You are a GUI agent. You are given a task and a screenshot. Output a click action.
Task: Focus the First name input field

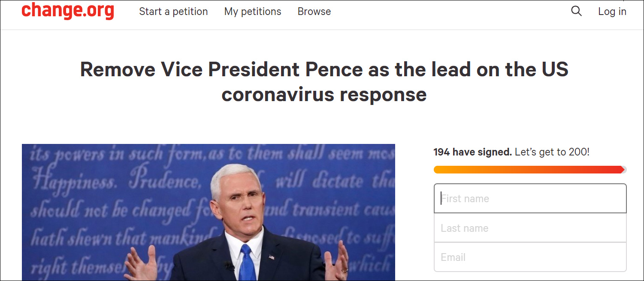530,199
